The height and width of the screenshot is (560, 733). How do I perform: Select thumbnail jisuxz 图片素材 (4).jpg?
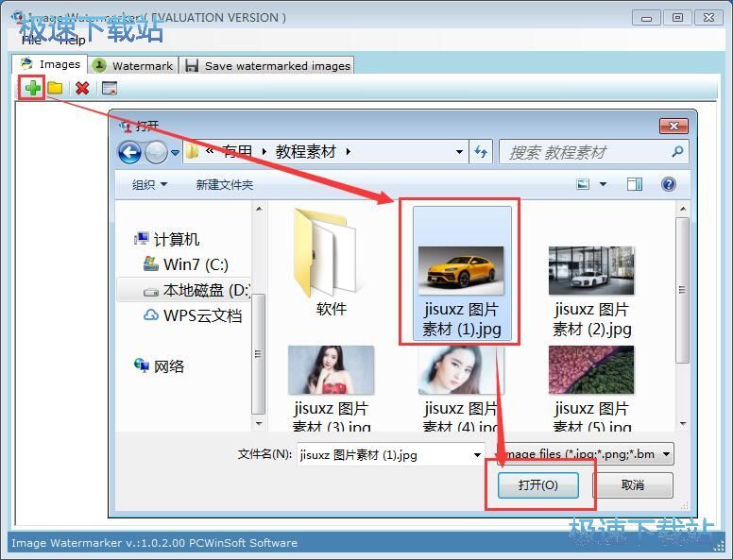point(461,387)
